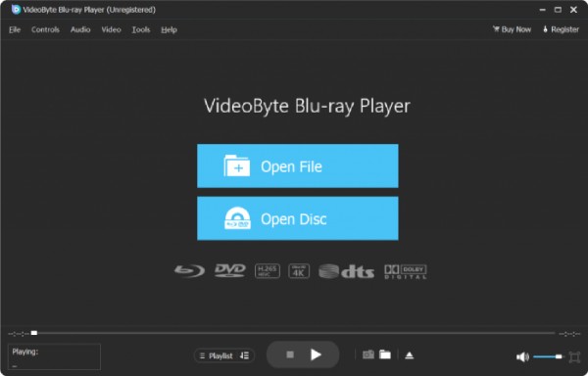Close the VideoByte window

click(573, 10)
